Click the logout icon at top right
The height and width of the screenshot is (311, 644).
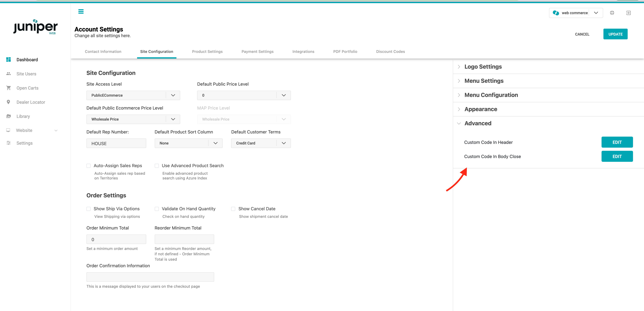[x=628, y=13]
